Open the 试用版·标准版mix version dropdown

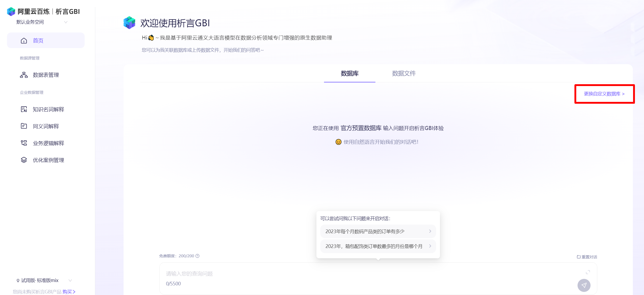click(70, 280)
